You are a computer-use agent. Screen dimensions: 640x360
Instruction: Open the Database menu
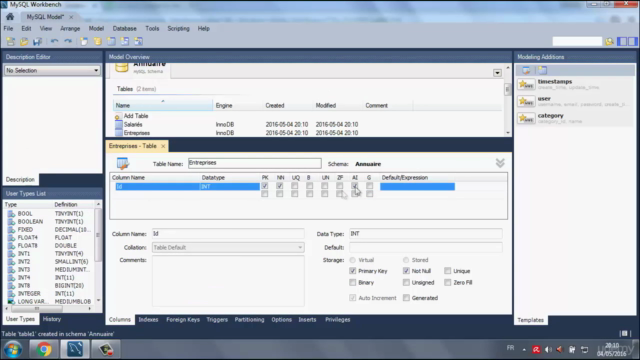click(x=124, y=29)
